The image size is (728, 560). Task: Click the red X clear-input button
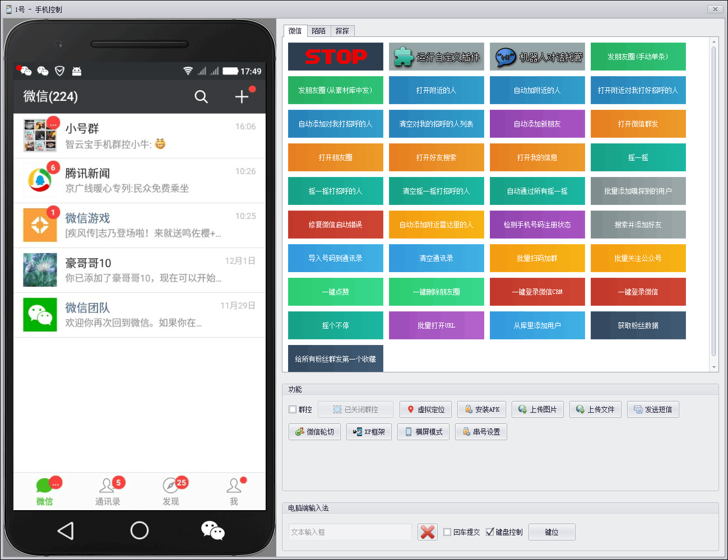pos(428,532)
